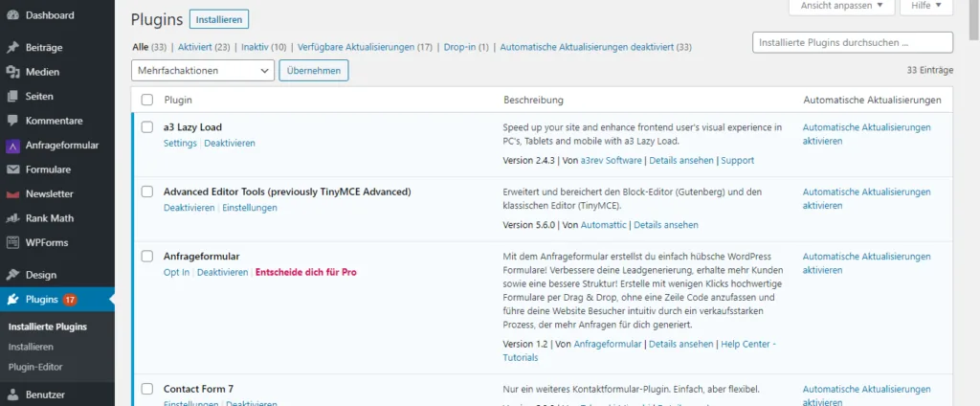Image resolution: width=980 pixels, height=406 pixels.
Task: View details for a3 Lazy Load
Action: (681, 160)
